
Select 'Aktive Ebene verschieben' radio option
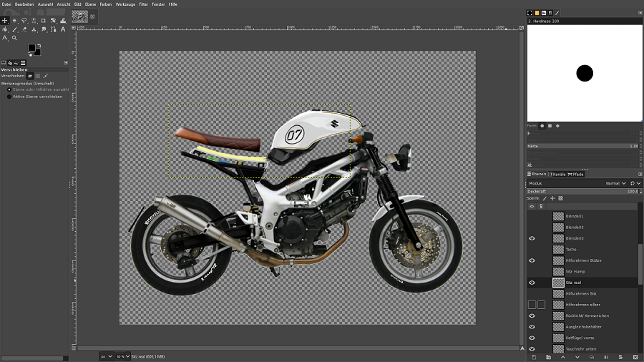[10, 97]
